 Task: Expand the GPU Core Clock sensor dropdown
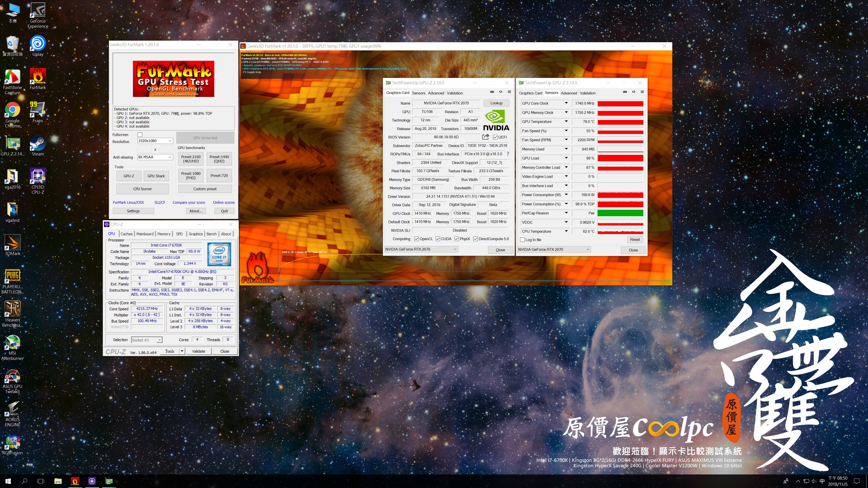pos(566,103)
